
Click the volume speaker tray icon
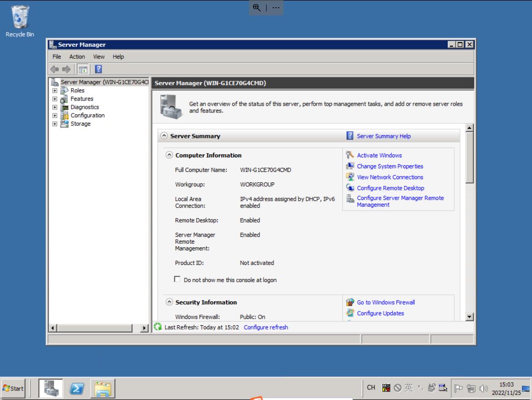coord(483,388)
